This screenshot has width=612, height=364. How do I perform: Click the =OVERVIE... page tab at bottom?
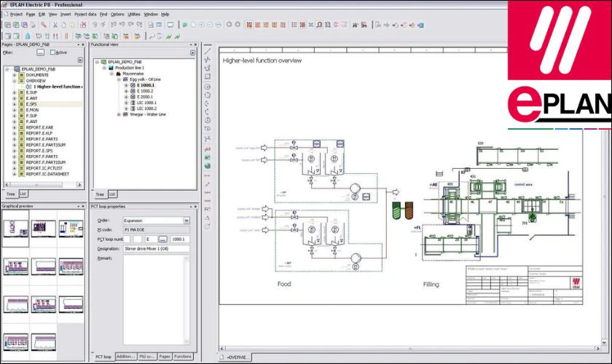coord(234,357)
